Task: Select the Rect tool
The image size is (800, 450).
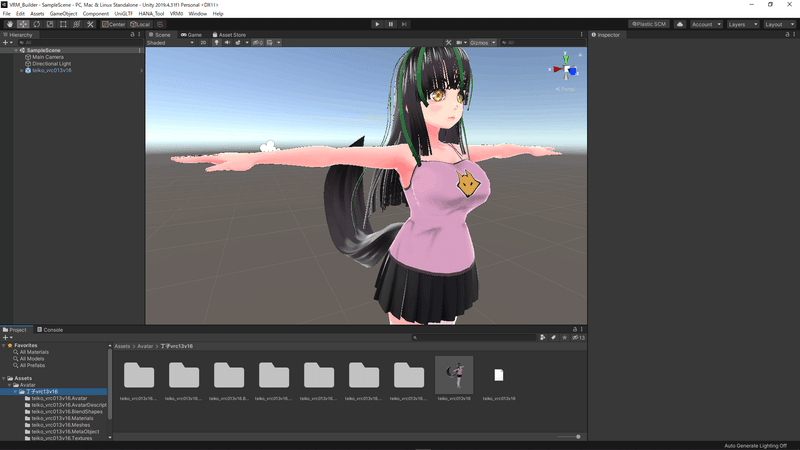Action: (63, 24)
